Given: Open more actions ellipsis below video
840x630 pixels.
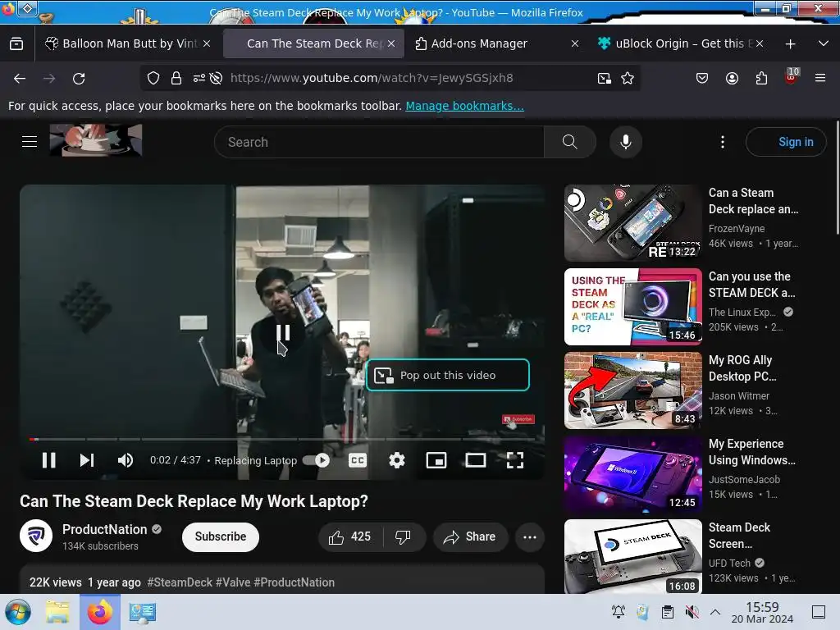Looking at the screenshot, I should tap(530, 536).
